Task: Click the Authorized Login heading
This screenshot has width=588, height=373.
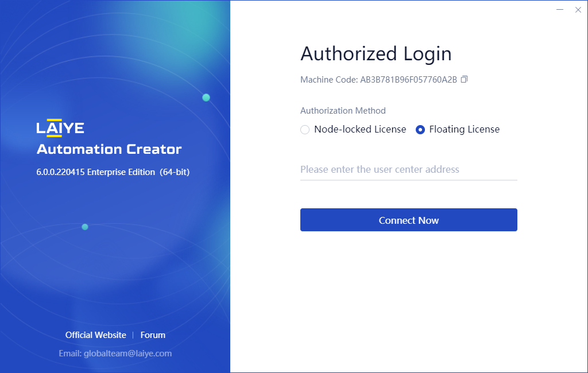Action: [376, 53]
